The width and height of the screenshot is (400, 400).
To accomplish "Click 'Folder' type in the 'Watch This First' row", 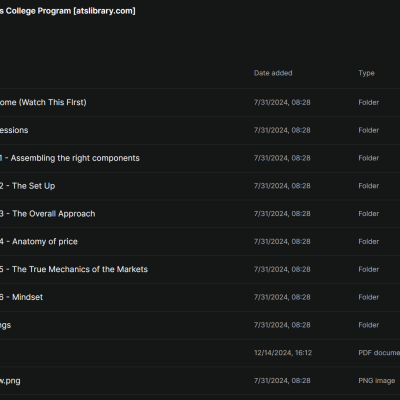I will tap(369, 102).
